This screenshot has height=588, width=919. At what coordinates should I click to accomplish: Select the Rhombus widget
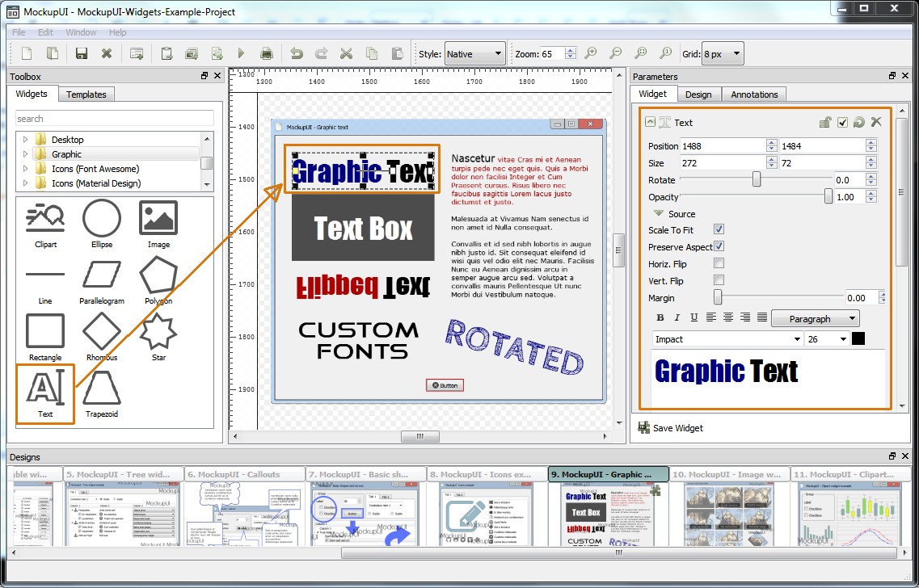pos(102,338)
